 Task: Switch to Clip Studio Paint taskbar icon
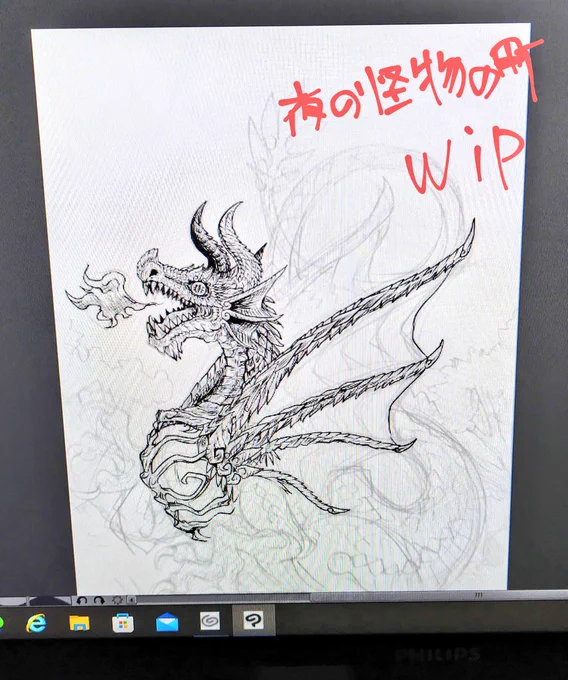click(x=254, y=620)
